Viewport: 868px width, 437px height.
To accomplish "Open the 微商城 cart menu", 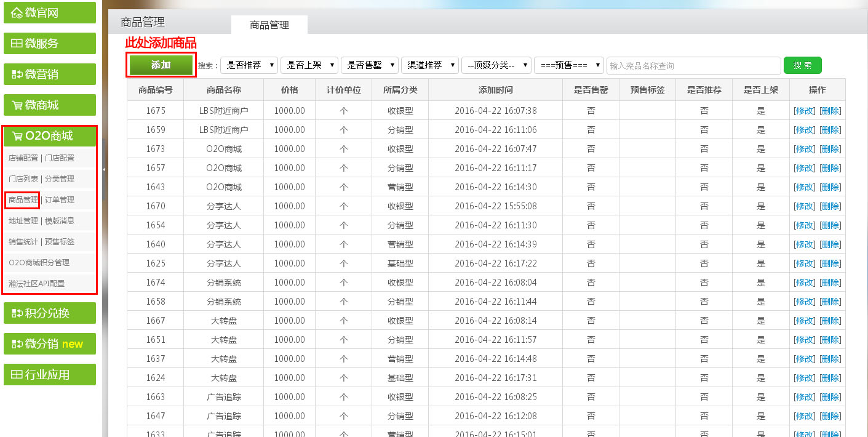I will [x=50, y=105].
